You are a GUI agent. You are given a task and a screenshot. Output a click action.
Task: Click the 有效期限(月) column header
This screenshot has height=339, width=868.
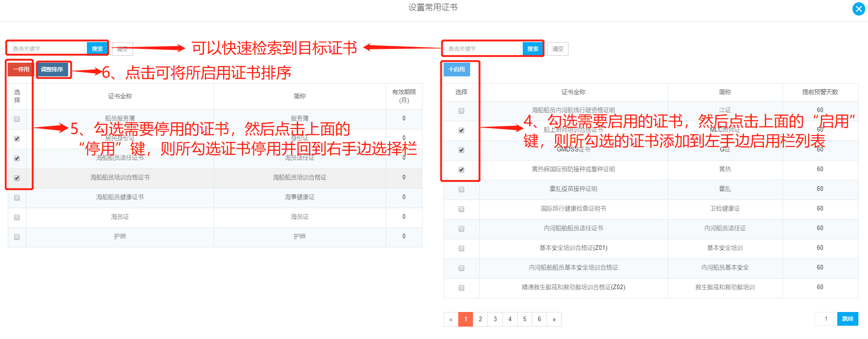click(404, 97)
